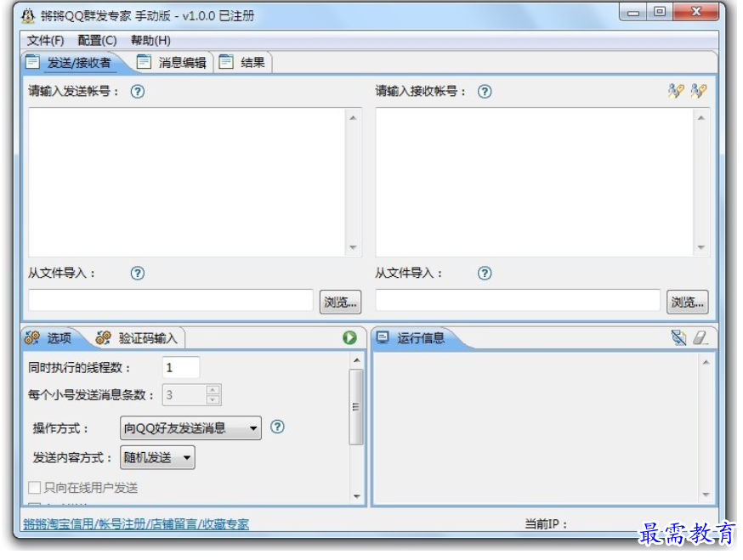Click the 同时执行的线程数 input field
The image size is (743, 560).
180,368
